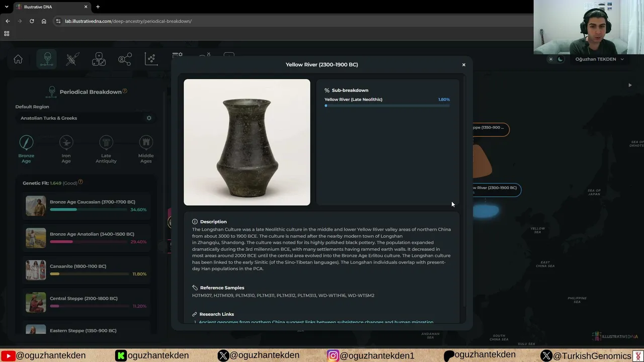Click the Sub-breakdown heading
Screen dimensions: 644x362
pos(350,90)
